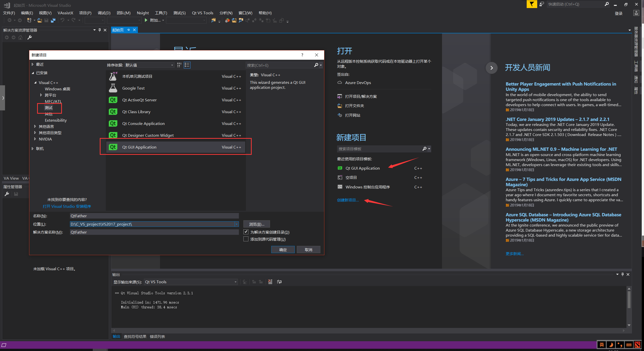Image resolution: width=644 pixels, height=351 pixels.
Task: Click the project name input field
Action: pos(154,216)
